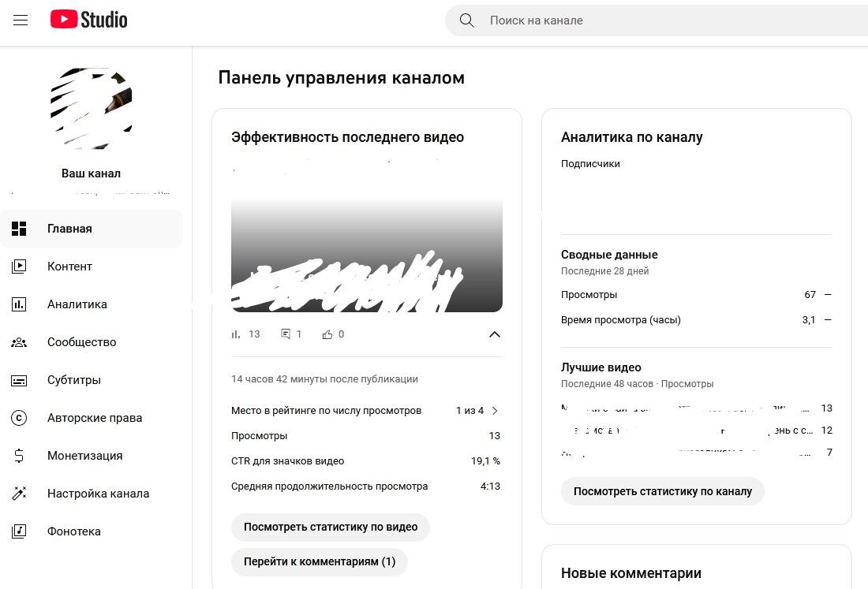This screenshot has height=589, width=868.
Task: Click the comments icon showing 1
Action: 286,334
